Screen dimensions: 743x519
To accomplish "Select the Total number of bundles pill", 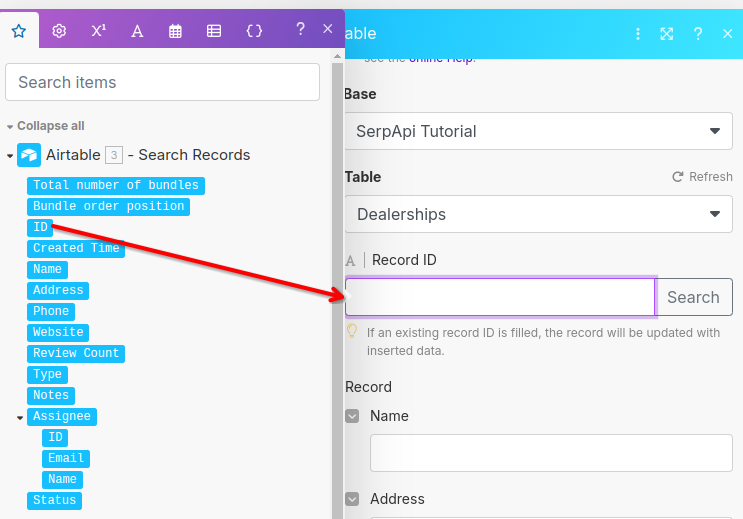I will (x=116, y=185).
